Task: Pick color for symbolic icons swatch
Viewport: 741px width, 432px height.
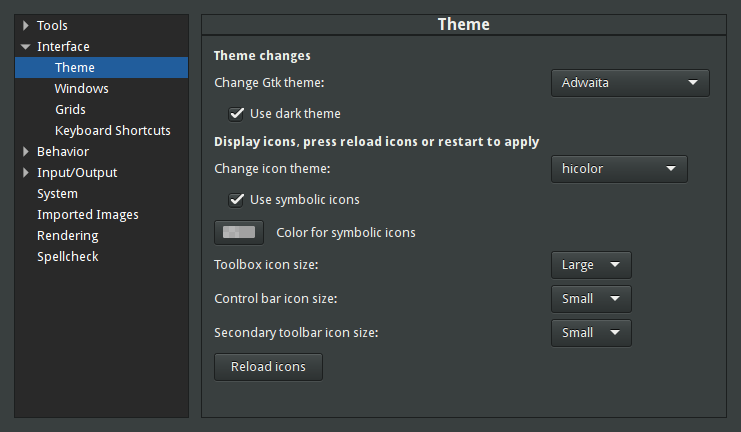Action: [x=239, y=232]
